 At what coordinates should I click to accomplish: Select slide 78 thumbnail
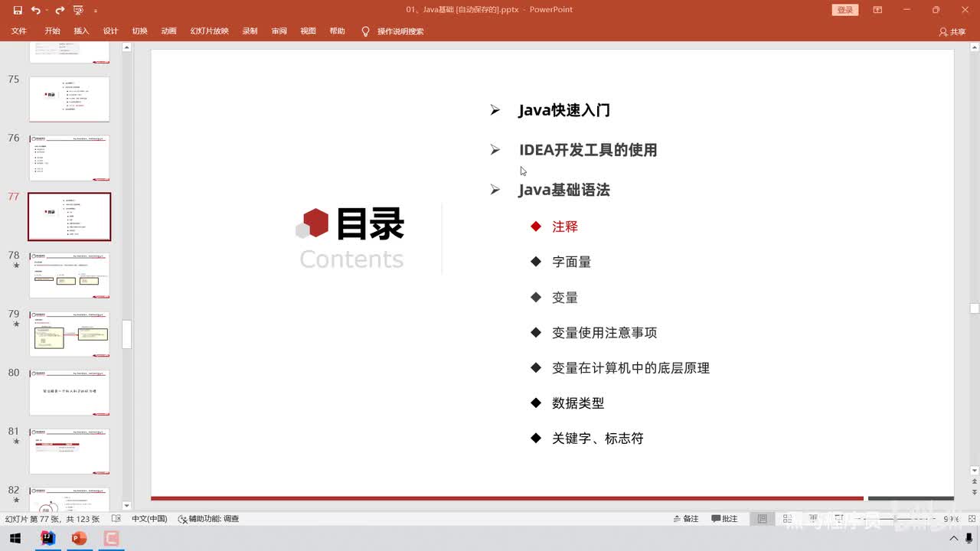tap(70, 275)
